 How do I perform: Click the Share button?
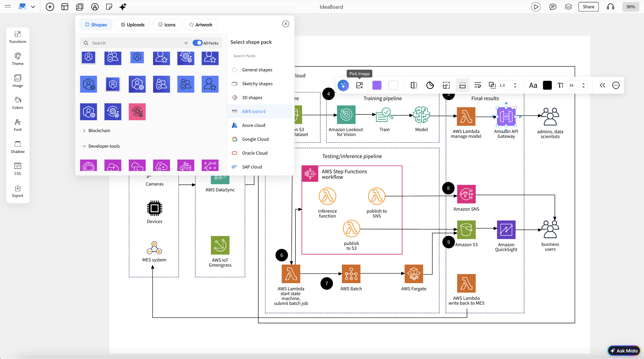coord(588,7)
